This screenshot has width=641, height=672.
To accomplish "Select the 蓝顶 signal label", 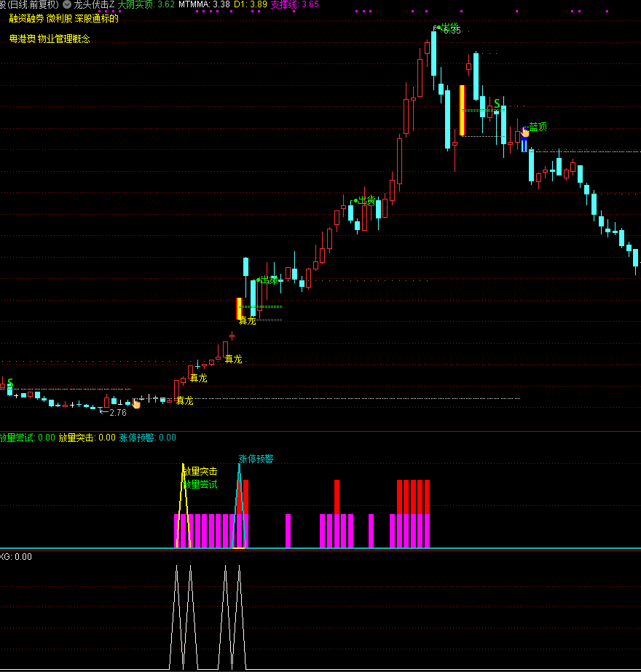I will coord(538,127).
